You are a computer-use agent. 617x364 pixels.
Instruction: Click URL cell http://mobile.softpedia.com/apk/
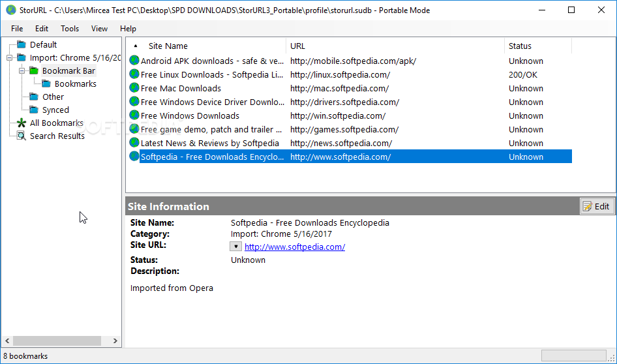click(353, 61)
